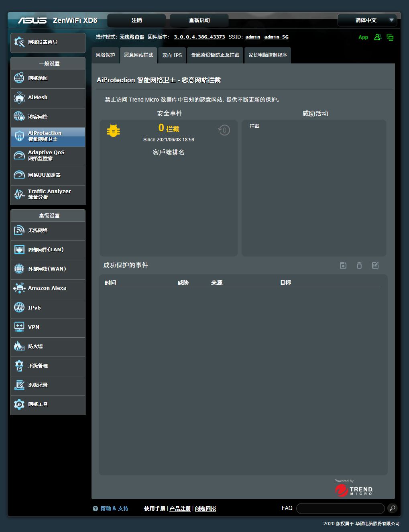
Task: Click the 威胁 column header
Action: pos(183,283)
